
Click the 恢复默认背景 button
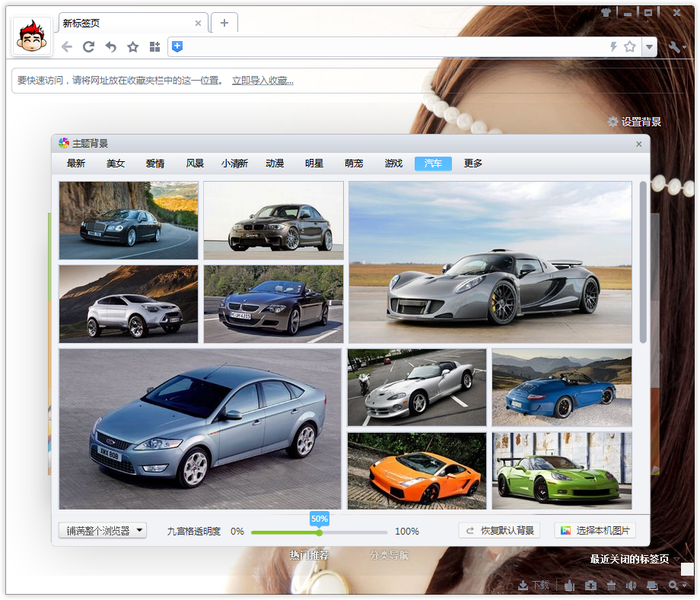pos(499,530)
